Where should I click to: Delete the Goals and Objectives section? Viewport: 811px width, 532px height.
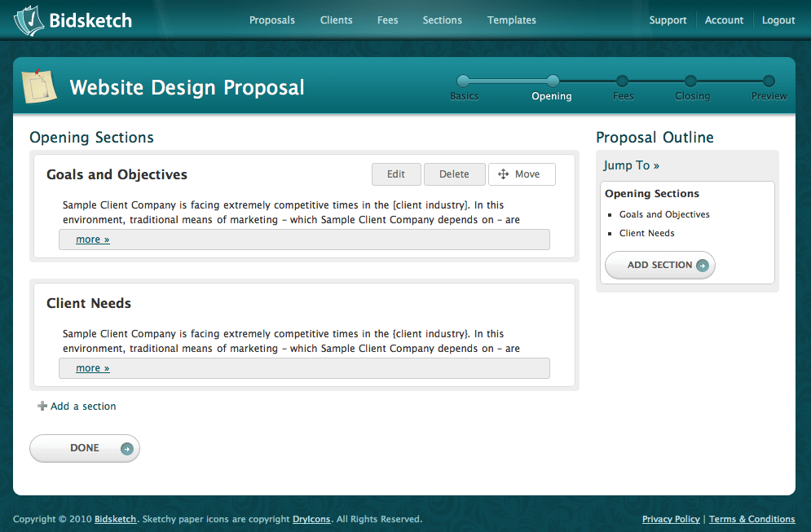click(454, 174)
